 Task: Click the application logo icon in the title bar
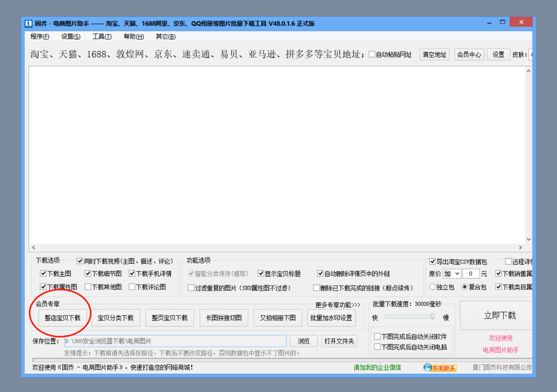tap(28, 23)
